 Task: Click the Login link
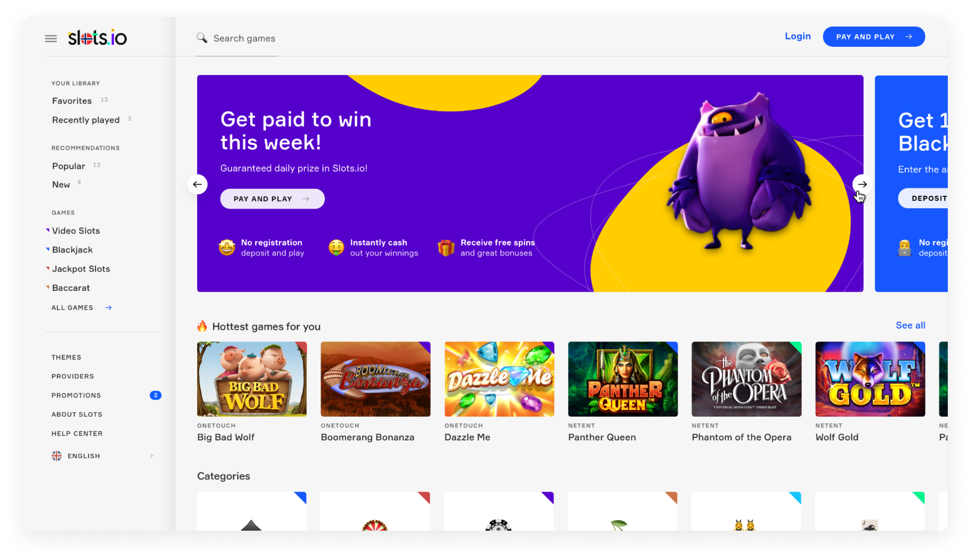pyautogui.click(x=798, y=36)
